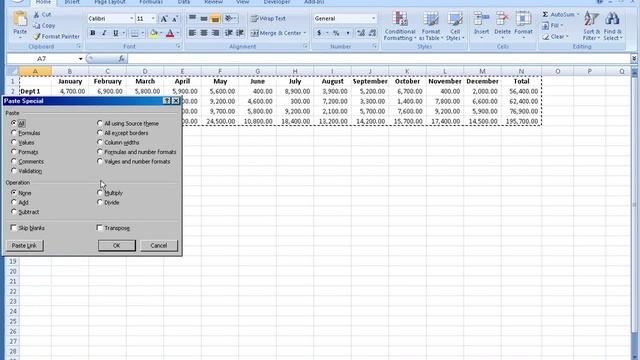Click the Increase Decimal icon
The width and height of the screenshot is (640, 360).
coord(361,33)
